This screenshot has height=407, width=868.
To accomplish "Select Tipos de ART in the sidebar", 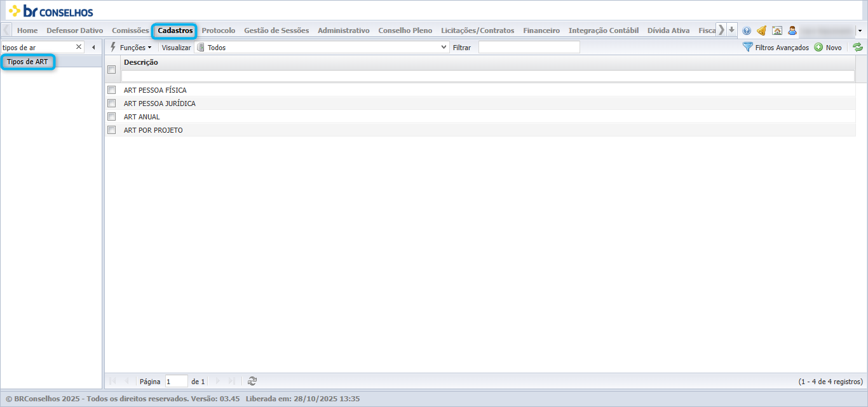I will coord(27,62).
